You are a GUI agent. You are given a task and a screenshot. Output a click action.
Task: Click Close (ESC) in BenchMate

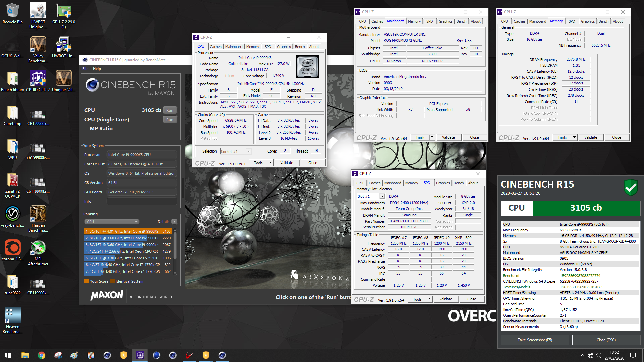(x=606, y=340)
